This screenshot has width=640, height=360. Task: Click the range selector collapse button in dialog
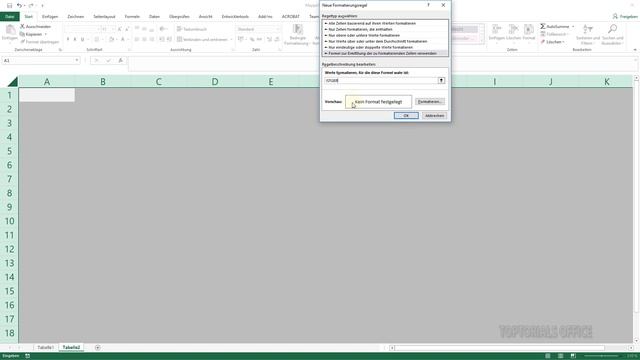[441, 80]
